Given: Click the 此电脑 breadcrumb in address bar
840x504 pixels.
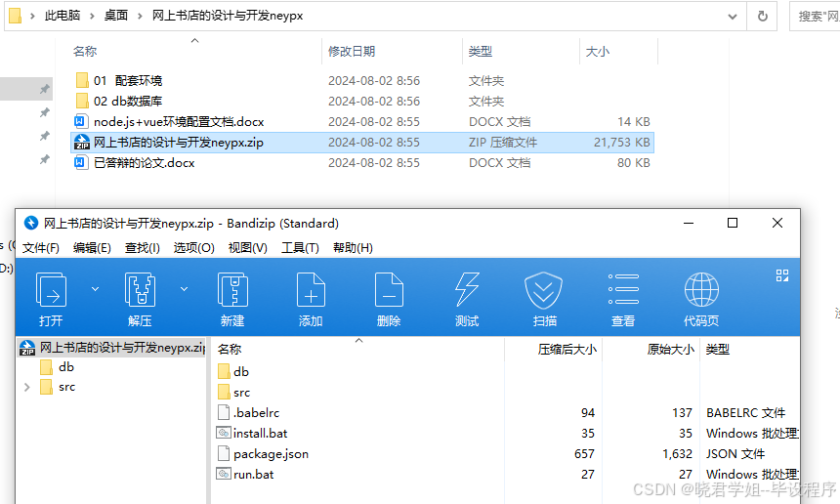Looking at the screenshot, I should tap(63, 16).
